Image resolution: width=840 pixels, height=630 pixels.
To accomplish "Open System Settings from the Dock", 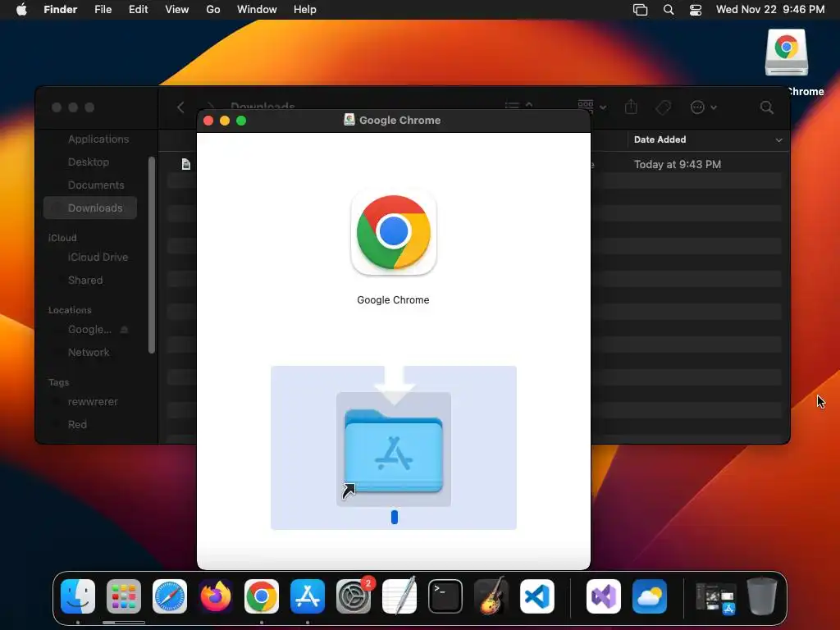I will tap(354, 596).
